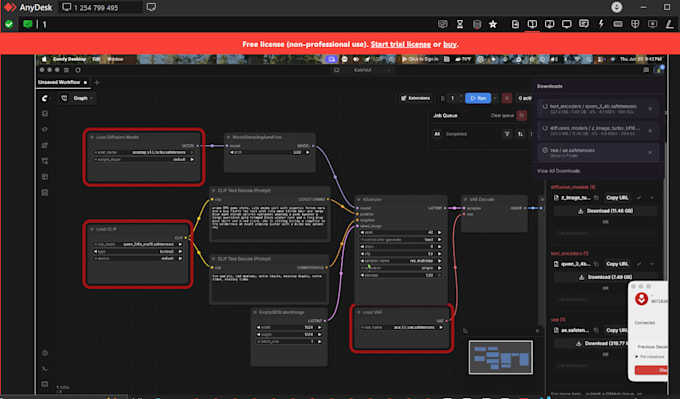Change sampler_name in KSampler node
The width and height of the screenshot is (680, 399).
coord(401,261)
